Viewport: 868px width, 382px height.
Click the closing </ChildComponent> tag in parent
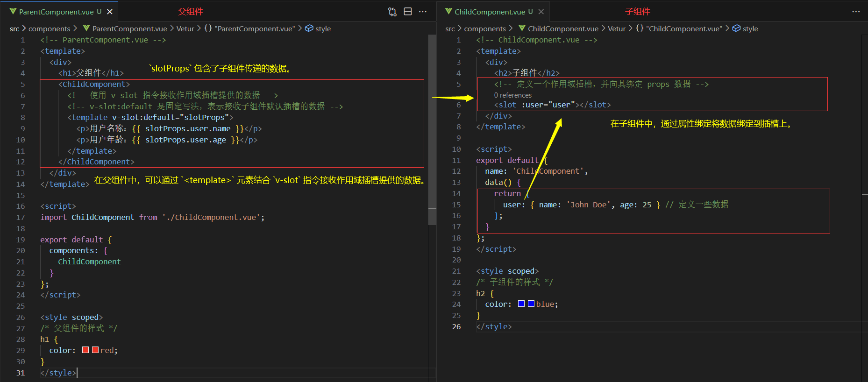(x=96, y=162)
